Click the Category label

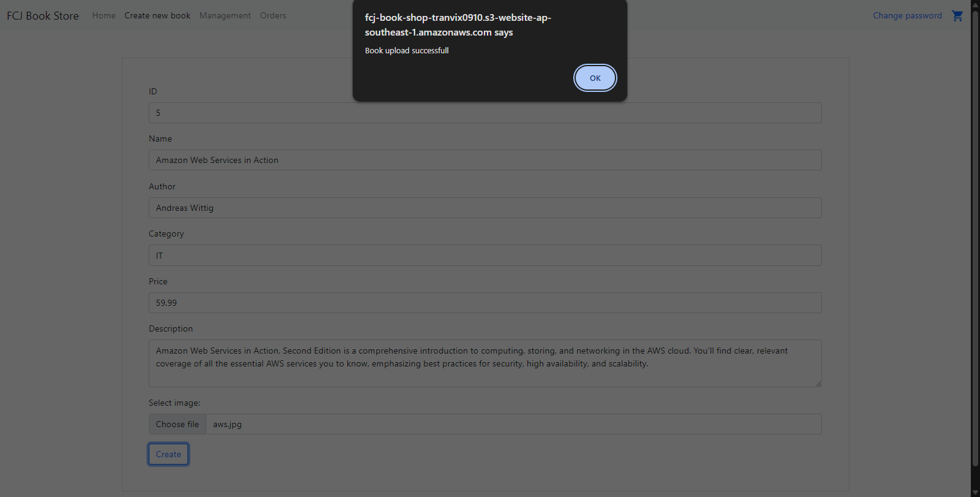166,233
